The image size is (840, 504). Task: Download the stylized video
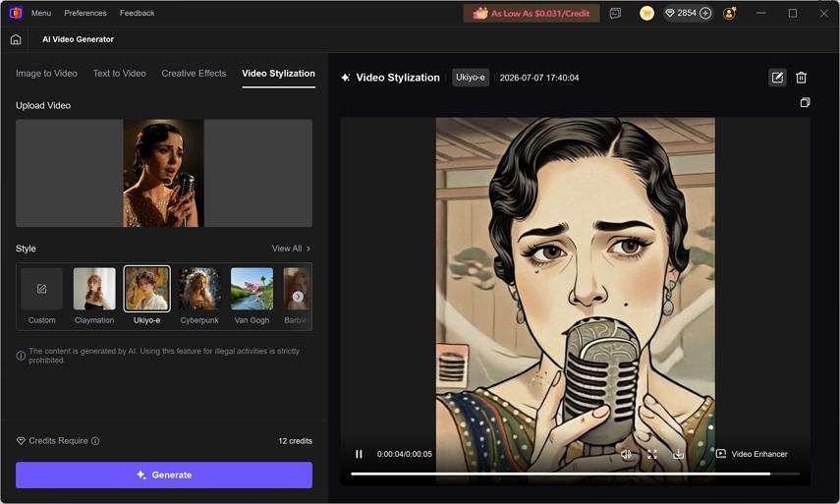click(x=678, y=454)
